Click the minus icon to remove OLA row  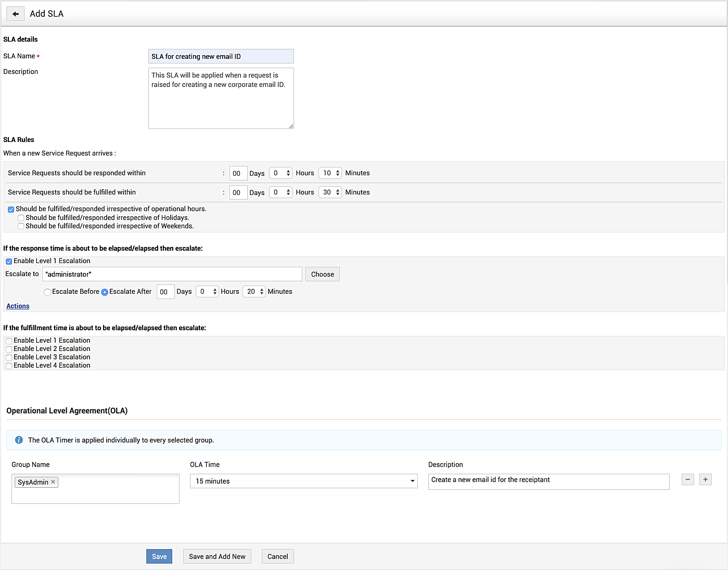(x=688, y=479)
